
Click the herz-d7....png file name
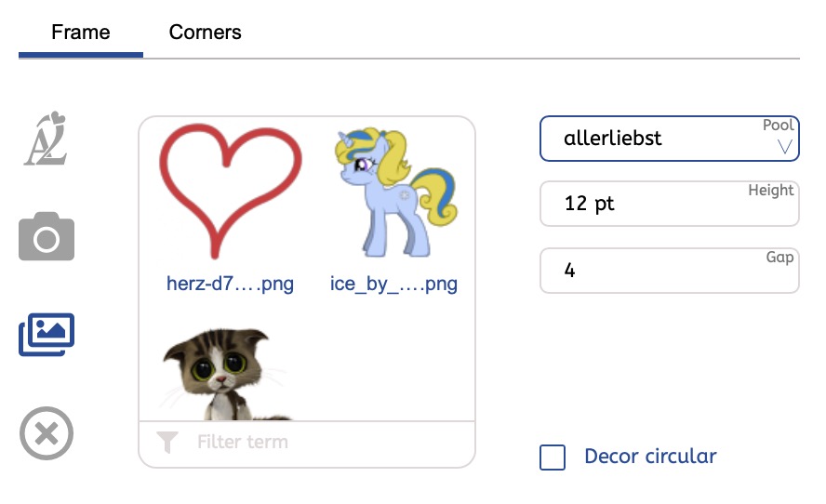230,284
